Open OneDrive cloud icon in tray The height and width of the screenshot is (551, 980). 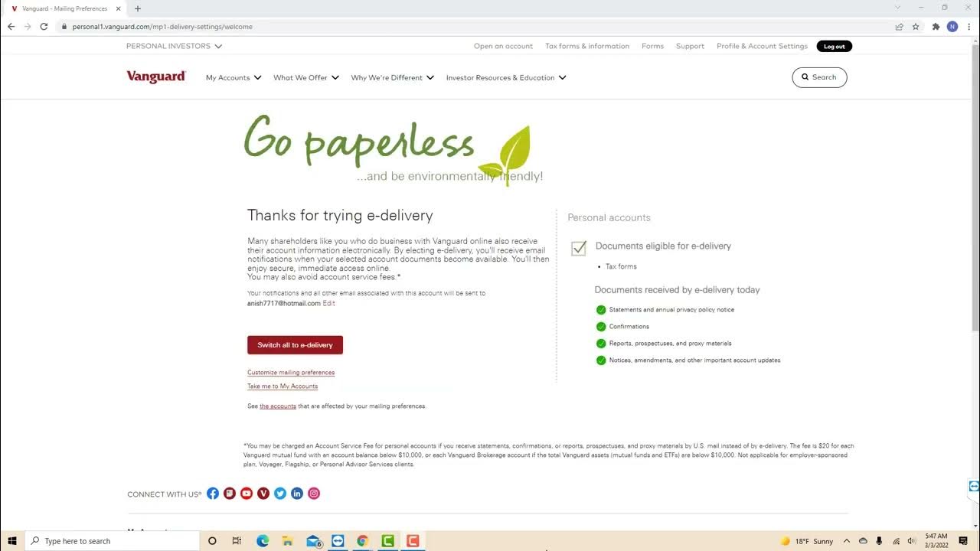click(863, 541)
